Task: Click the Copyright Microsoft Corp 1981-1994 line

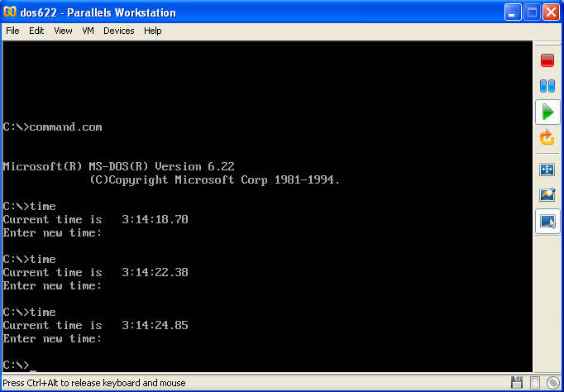Action: 214,179
